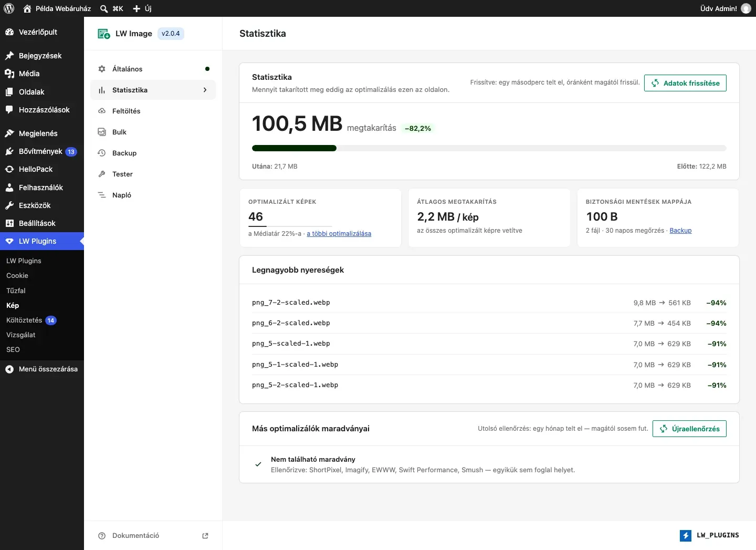Click the Menü összezárása collapse arrow icon
The width and height of the screenshot is (756, 550).
9,369
